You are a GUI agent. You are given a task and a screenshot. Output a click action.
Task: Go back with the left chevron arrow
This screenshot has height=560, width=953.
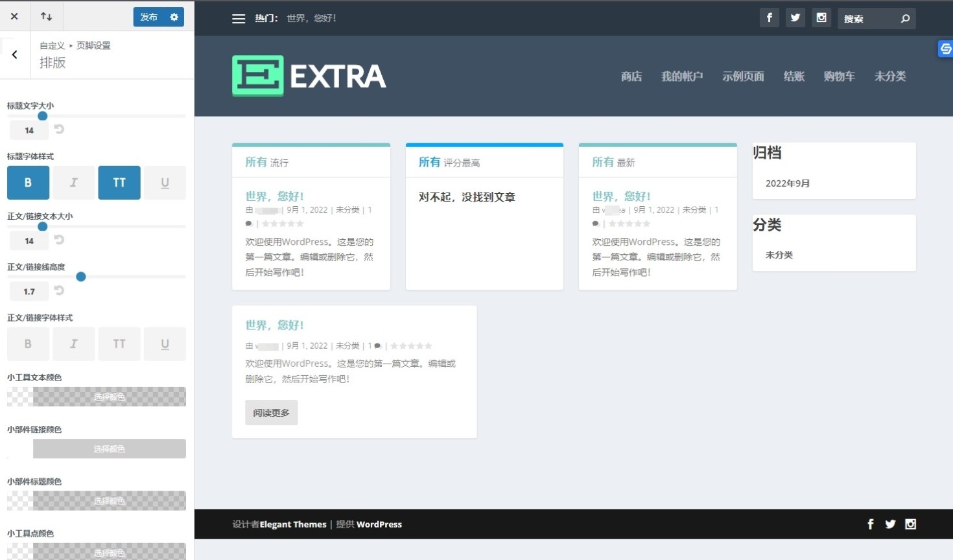pyautogui.click(x=14, y=54)
